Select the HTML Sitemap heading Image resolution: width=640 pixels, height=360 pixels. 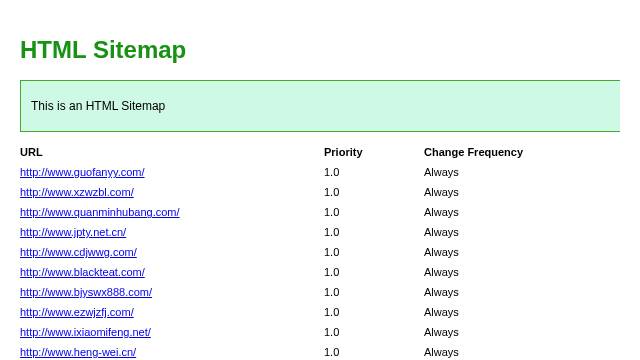click(x=103, y=50)
